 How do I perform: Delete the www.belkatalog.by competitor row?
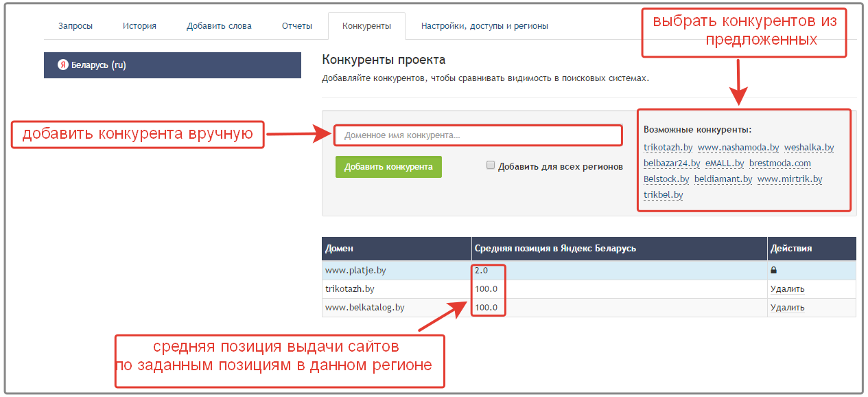[787, 308]
